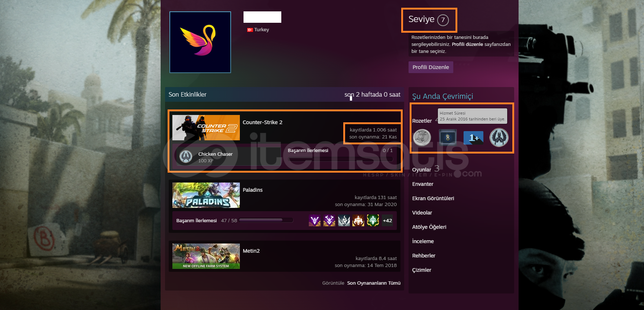644x310 pixels.
Task: Click the Profili Düzenle button
Action: click(x=431, y=67)
